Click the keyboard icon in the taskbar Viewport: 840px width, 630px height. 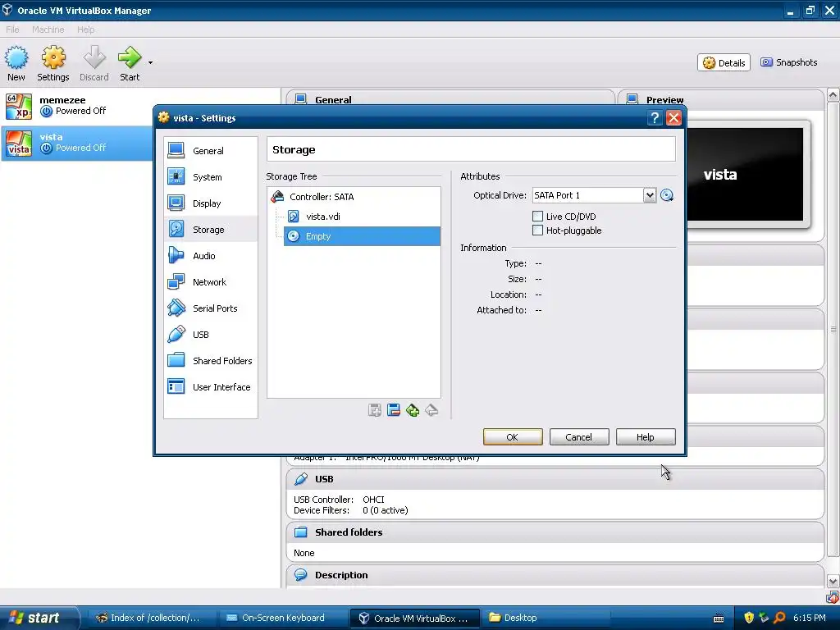pyautogui.click(x=719, y=619)
